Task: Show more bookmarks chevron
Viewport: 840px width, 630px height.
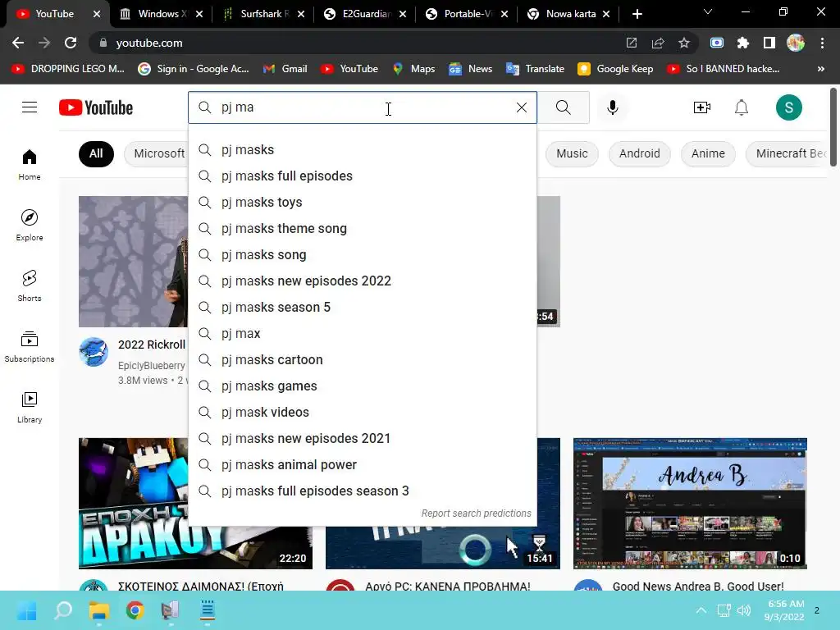Action: [820, 69]
